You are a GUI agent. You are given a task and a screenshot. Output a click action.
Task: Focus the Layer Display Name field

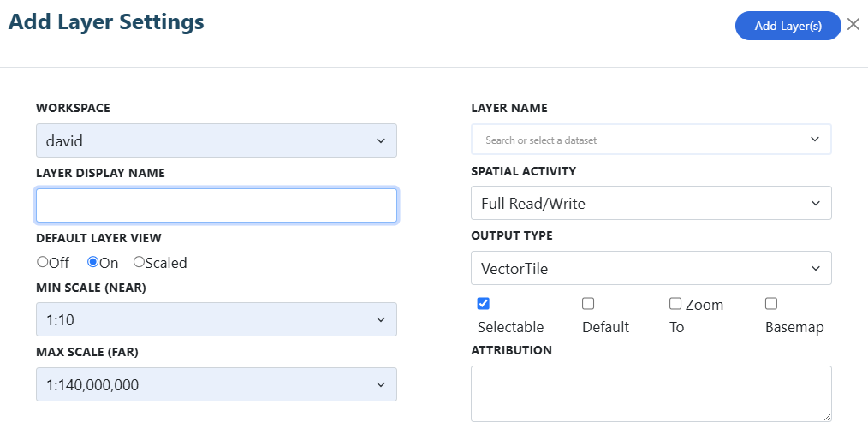tap(217, 205)
